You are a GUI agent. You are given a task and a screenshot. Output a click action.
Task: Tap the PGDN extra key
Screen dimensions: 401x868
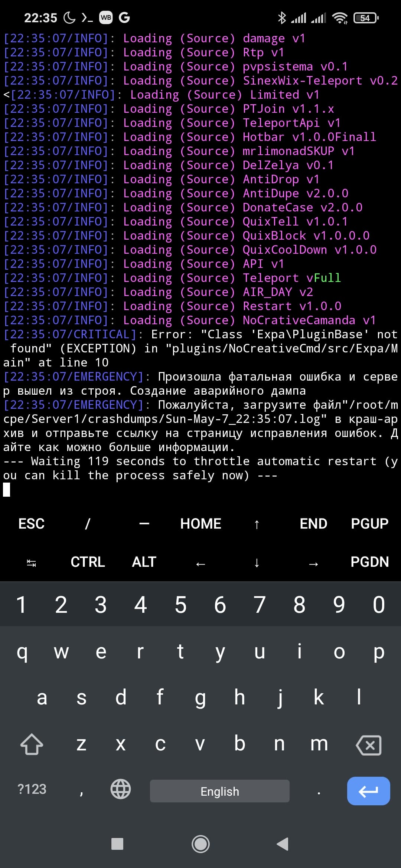tap(369, 562)
